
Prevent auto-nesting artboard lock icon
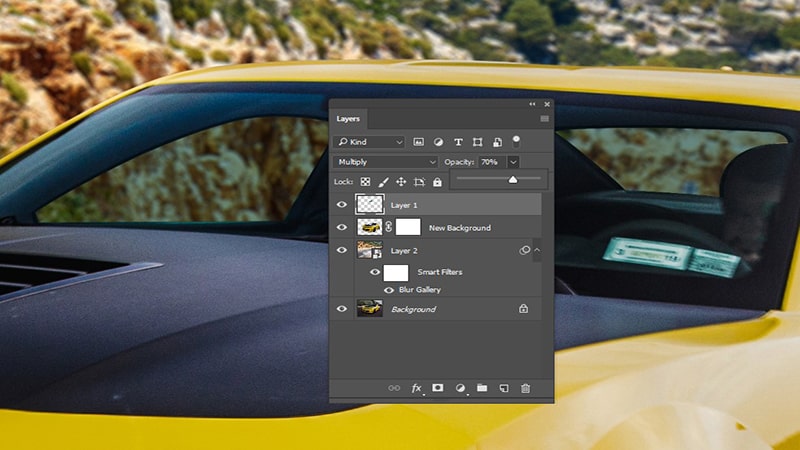[x=419, y=182]
